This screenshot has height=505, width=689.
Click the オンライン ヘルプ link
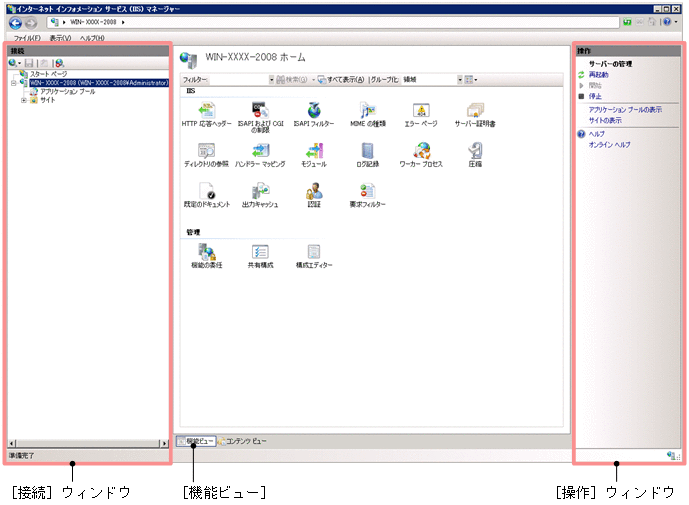click(609, 144)
